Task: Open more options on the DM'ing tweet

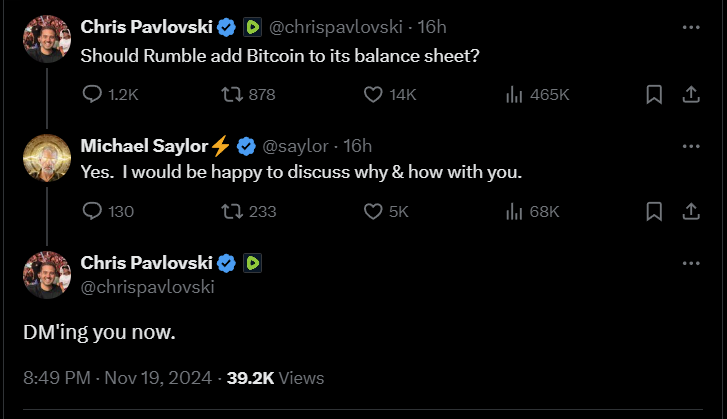Action: 690,263
